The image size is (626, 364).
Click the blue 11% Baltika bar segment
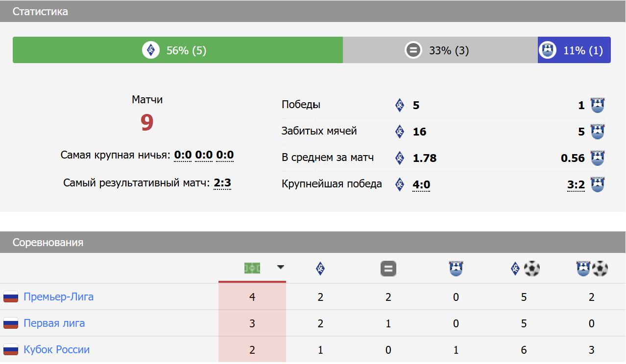(x=574, y=50)
